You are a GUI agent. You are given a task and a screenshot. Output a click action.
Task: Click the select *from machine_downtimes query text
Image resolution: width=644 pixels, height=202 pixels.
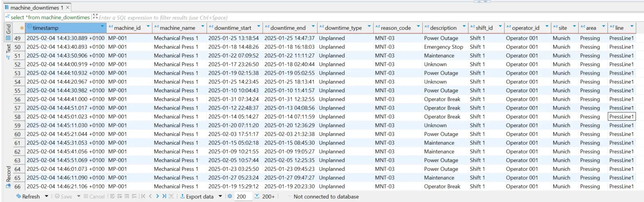click(x=50, y=17)
